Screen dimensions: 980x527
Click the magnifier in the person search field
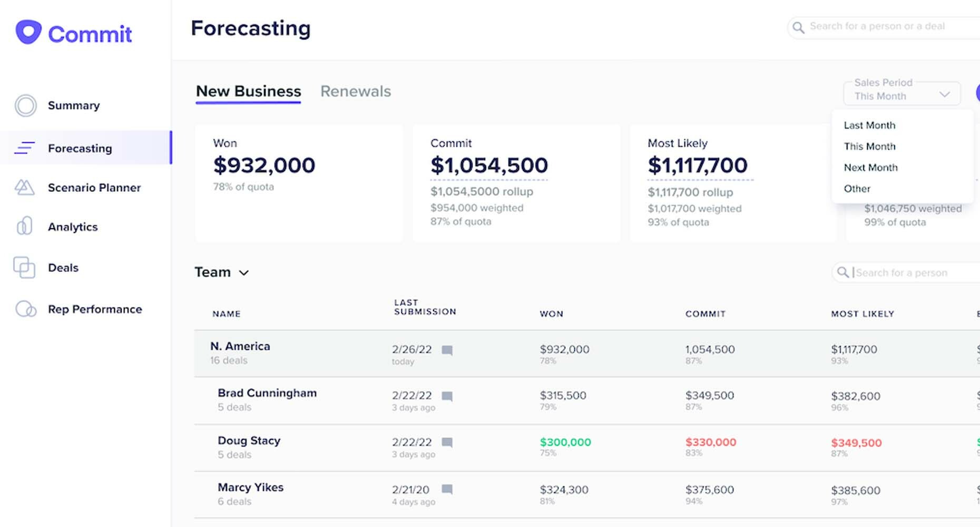tap(843, 272)
